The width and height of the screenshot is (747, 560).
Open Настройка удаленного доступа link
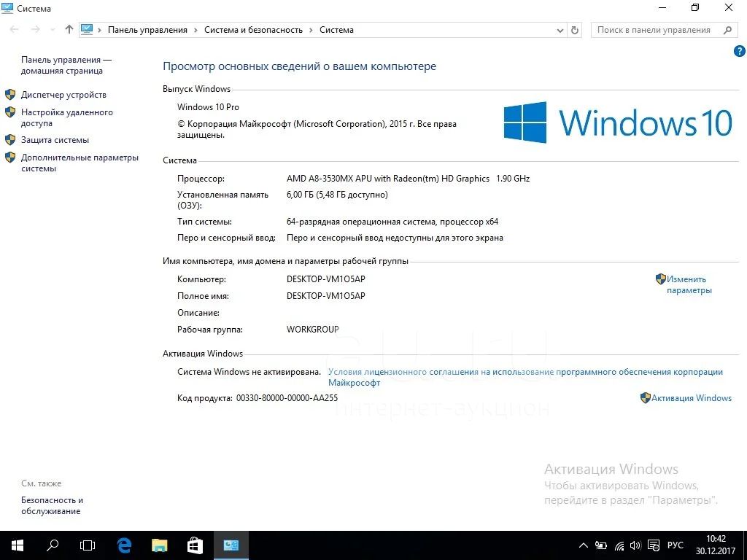66,117
